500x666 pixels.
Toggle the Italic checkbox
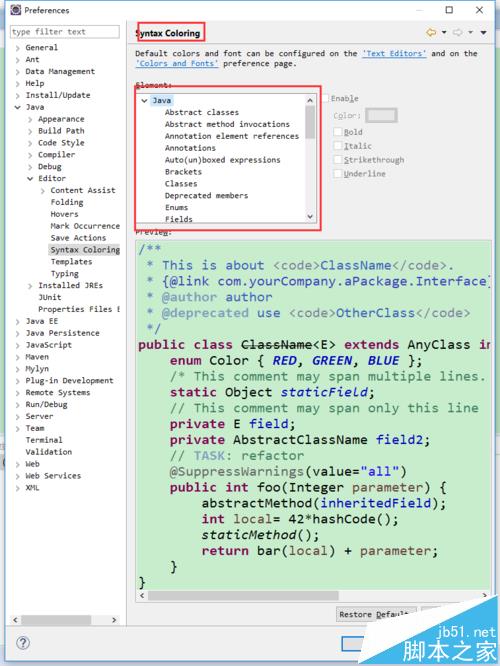338,146
